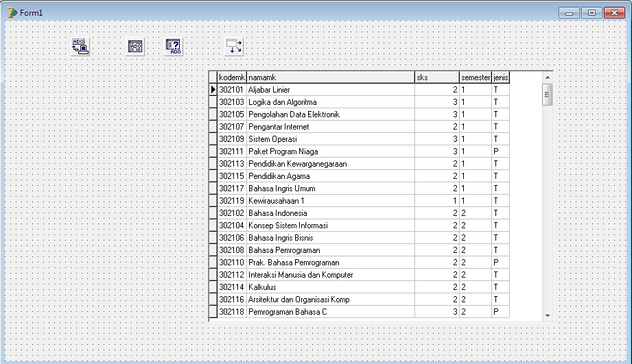Select semester value of Bahasa Indonesia row
Screen dimensions: 632x364
tap(476, 213)
